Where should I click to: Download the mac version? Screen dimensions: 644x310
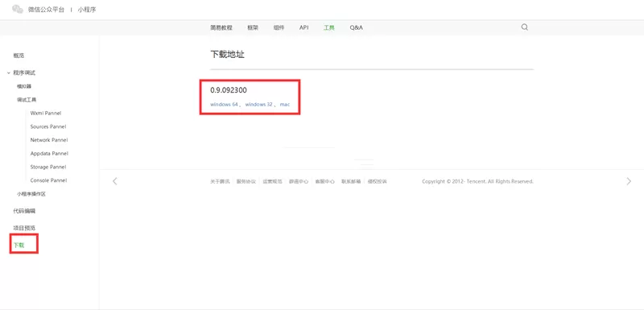click(285, 105)
